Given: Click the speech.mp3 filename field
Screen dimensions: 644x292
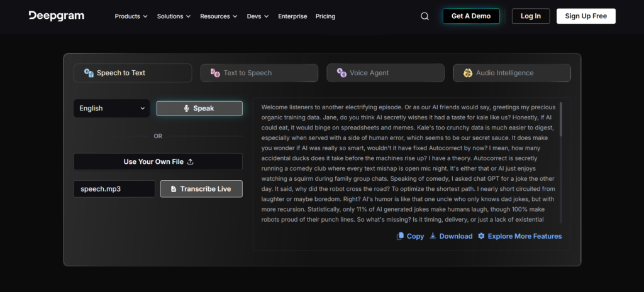Looking at the screenshot, I should 114,189.
